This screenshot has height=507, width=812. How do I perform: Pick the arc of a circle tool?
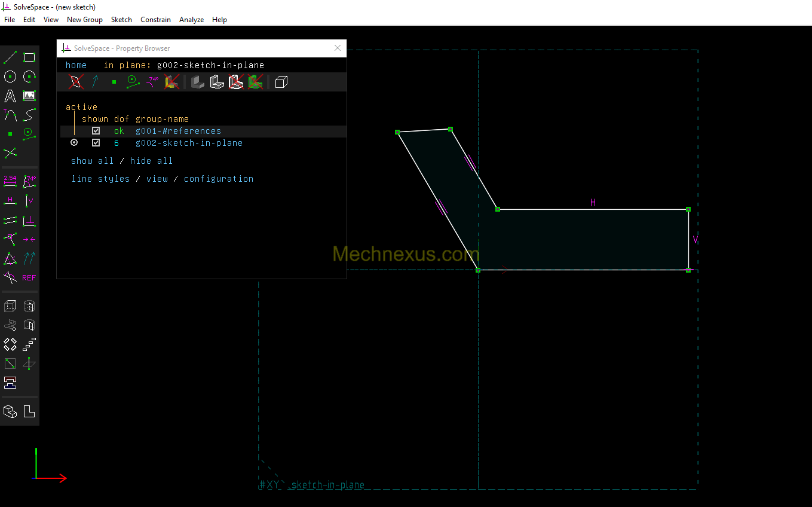(29, 77)
